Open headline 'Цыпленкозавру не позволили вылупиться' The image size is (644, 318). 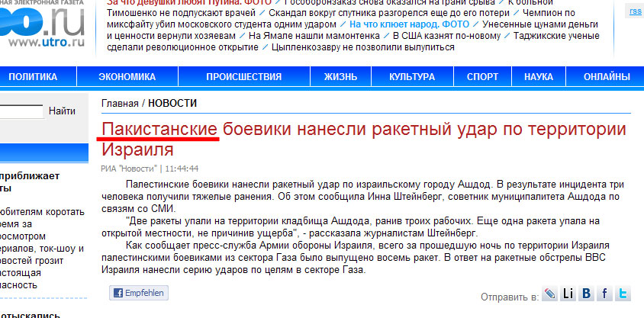pyautogui.click(x=363, y=47)
